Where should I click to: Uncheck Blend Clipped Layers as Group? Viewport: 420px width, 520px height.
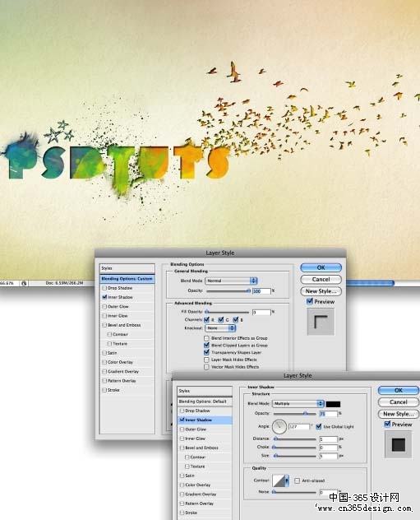(206, 346)
